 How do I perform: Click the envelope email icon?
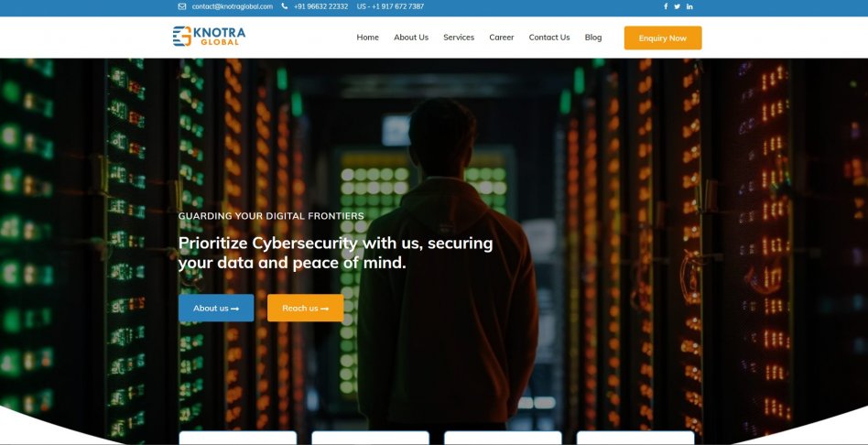pos(181,6)
